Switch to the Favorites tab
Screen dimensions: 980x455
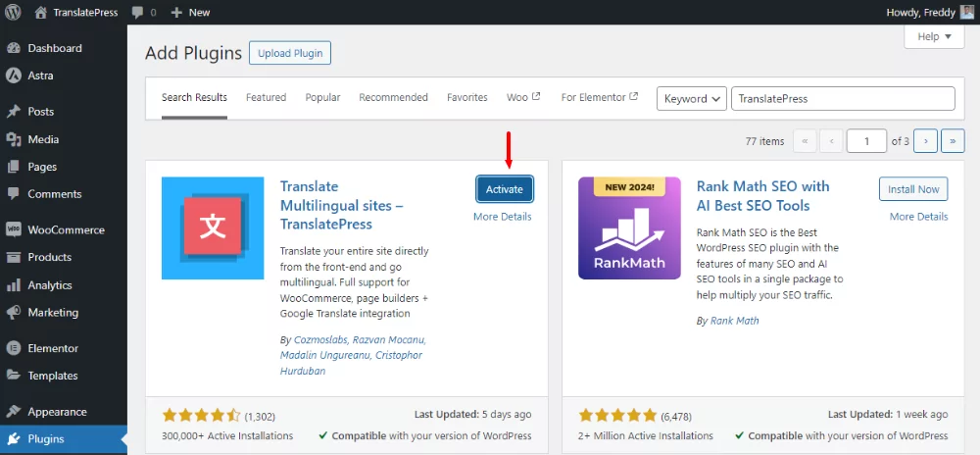point(467,97)
